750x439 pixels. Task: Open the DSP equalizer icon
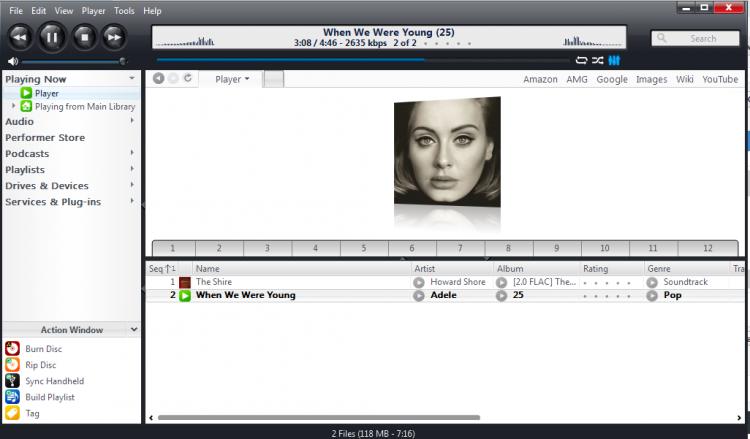(614, 60)
